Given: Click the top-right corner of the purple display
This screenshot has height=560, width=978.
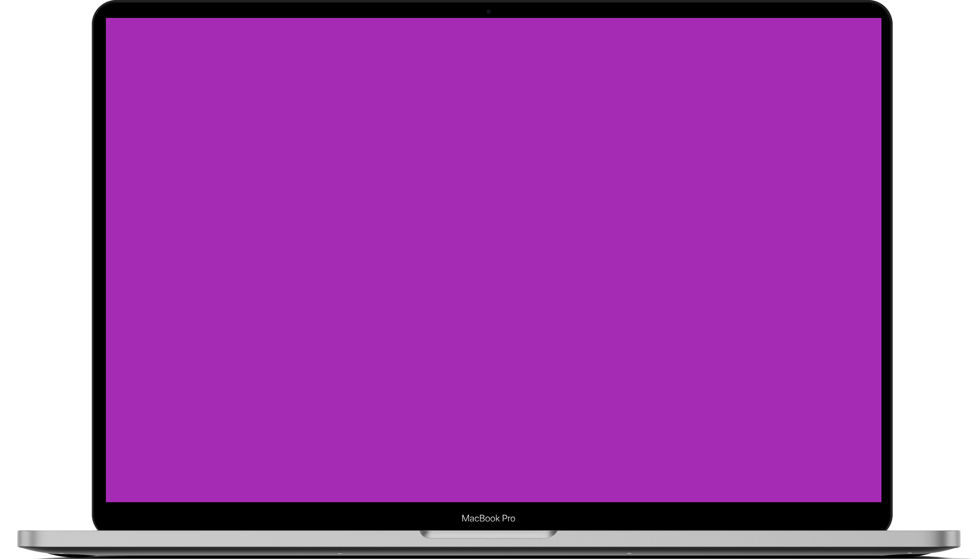Looking at the screenshot, I should [x=881, y=19].
